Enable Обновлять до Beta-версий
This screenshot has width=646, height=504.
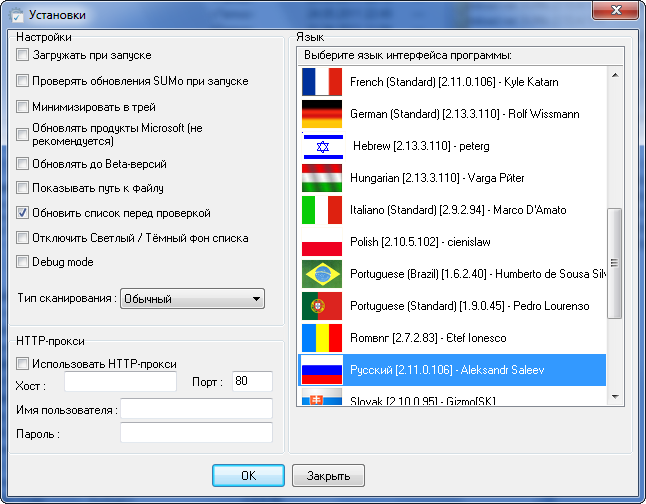[x=22, y=164]
